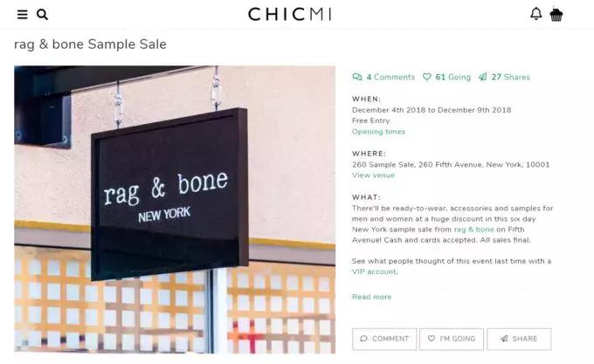Open the VIP account link
594x364 pixels.
[x=374, y=271]
